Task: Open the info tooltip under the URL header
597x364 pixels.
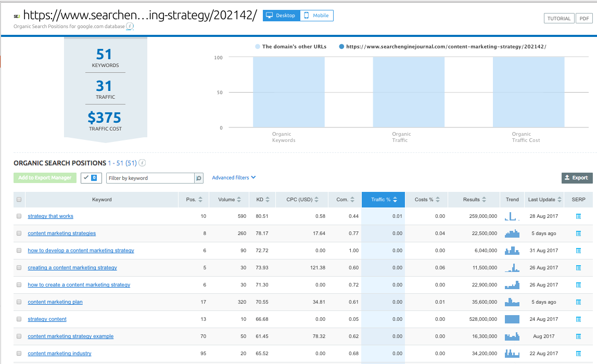Action: click(x=130, y=26)
